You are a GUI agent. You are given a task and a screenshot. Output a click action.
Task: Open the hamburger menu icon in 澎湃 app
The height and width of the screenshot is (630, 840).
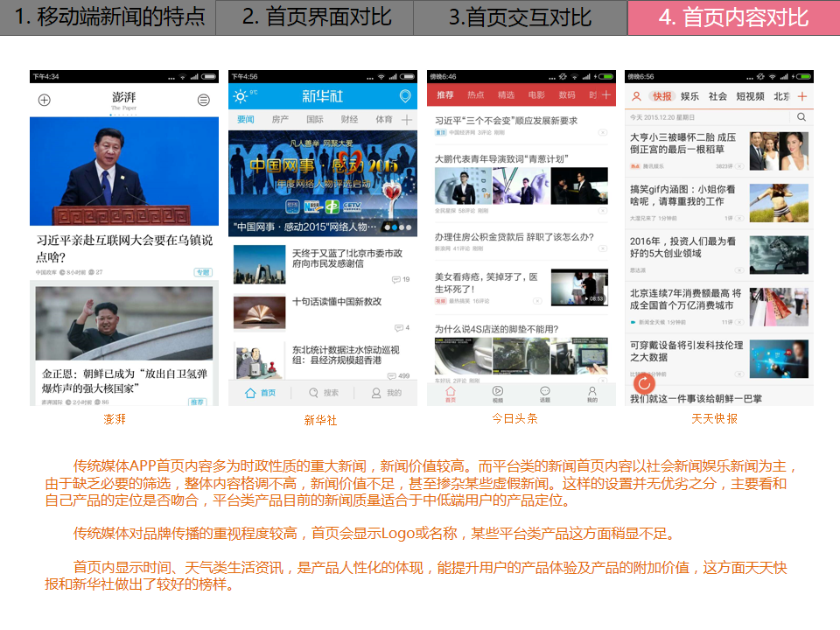[x=204, y=100]
